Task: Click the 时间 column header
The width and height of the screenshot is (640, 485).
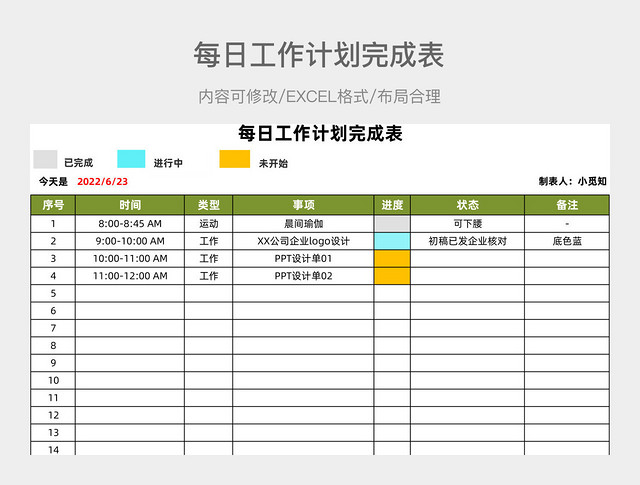Action: [x=130, y=205]
